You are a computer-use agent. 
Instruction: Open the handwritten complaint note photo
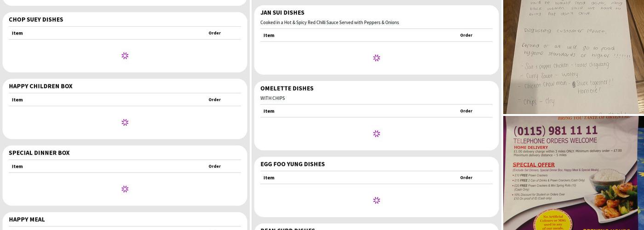pyautogui.click(x=573, y=57)
